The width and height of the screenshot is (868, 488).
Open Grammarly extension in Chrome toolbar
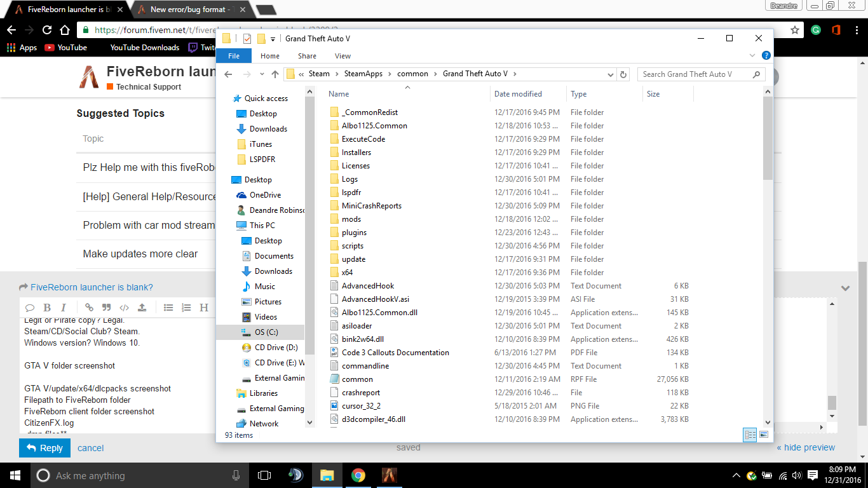coord(816,30)
